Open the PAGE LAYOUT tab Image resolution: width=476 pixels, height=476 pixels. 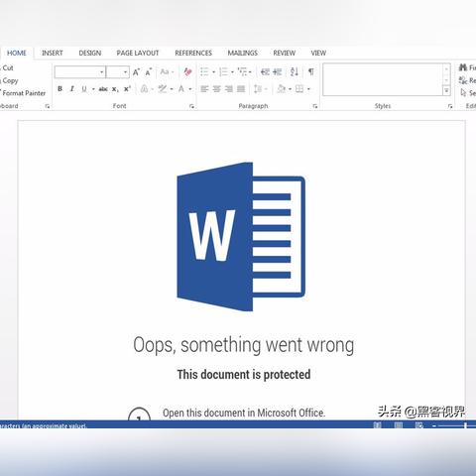coord(138,53)
